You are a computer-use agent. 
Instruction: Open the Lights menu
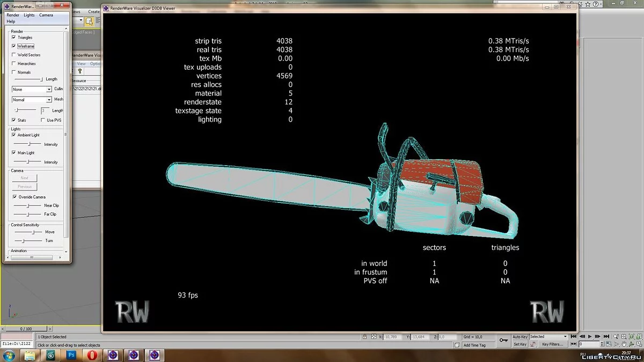tap(29, 15)
